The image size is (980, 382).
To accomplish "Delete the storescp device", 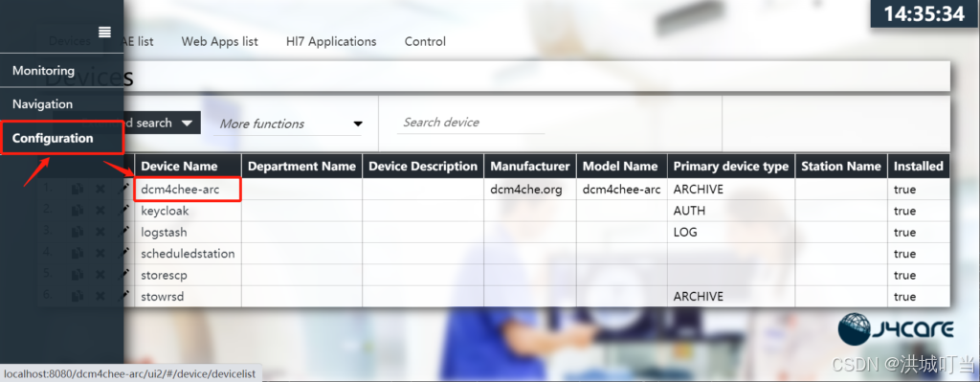I will [x=100, y=275].
